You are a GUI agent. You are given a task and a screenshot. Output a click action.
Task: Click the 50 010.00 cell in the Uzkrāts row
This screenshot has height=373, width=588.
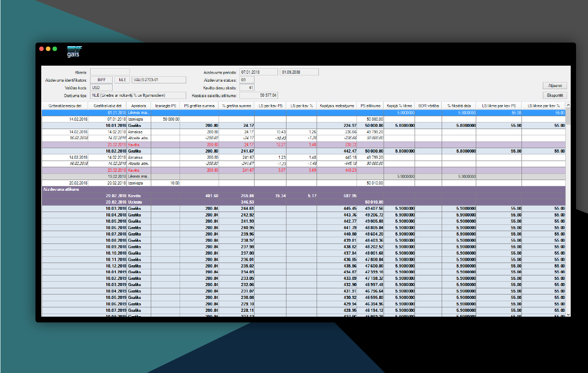[371, 202]
